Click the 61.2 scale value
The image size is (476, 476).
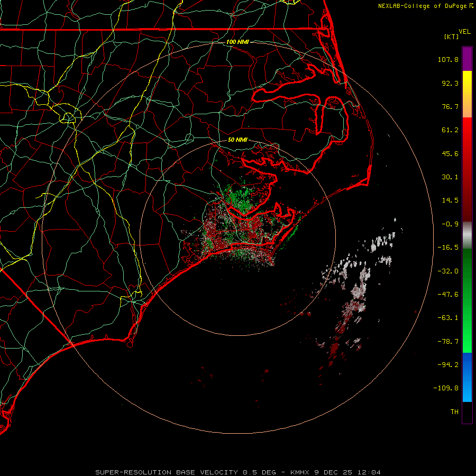(450, 130)
